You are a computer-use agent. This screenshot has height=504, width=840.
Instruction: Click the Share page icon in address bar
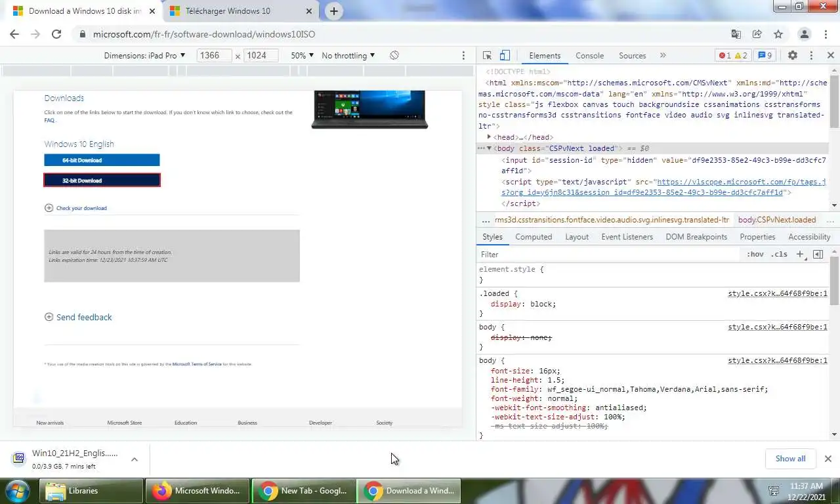(757, 34)
